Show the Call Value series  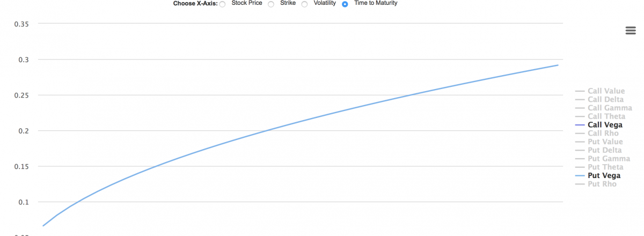tap(606, 91)
